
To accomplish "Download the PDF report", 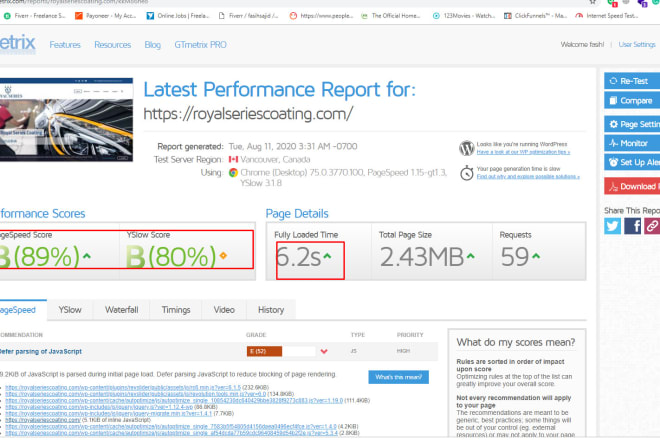I will point(632,186).
